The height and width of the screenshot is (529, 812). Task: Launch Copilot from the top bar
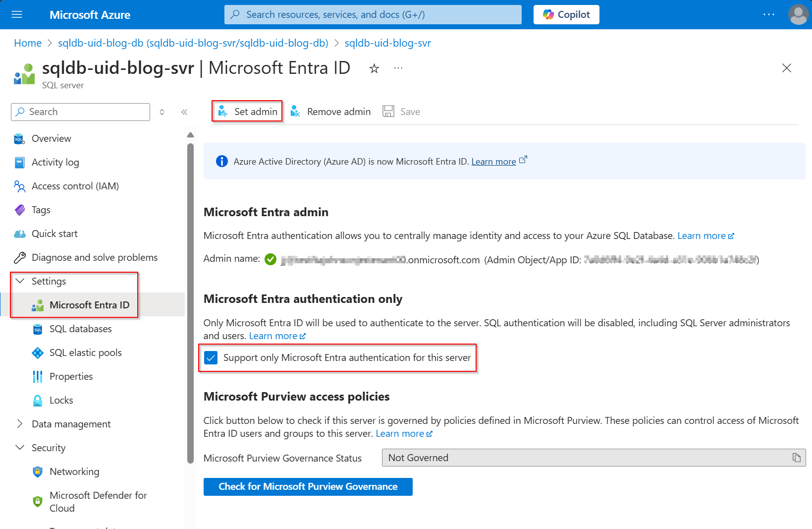(566, 14)
